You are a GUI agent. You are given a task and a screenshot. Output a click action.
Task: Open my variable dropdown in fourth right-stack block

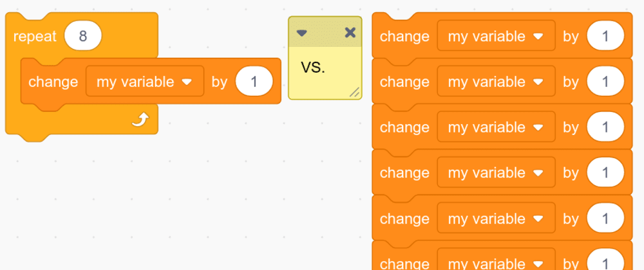(496, 172)
